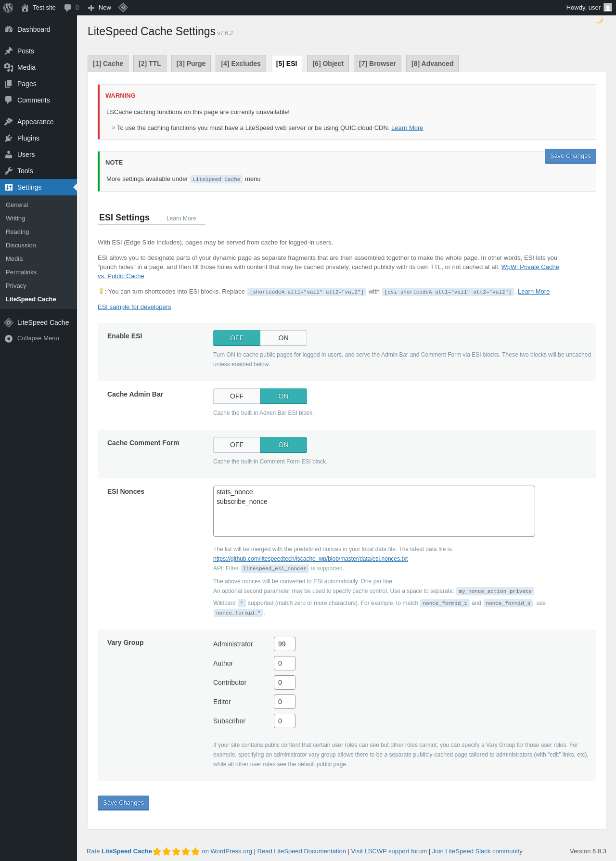Switch to the [1] Cache tab
This screenshot has width=616, height=861.
pyautogui.click(x=108, y=64)
